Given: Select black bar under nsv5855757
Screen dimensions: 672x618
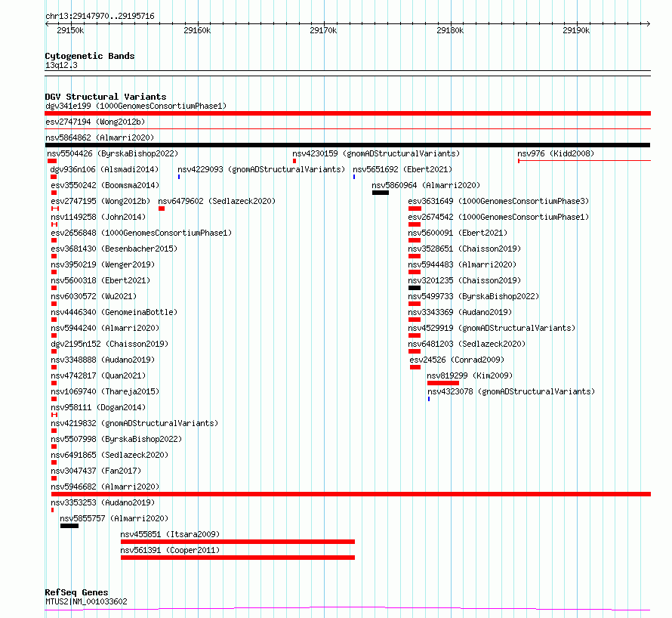Looking at the screenshot, I should pos(69,526).
